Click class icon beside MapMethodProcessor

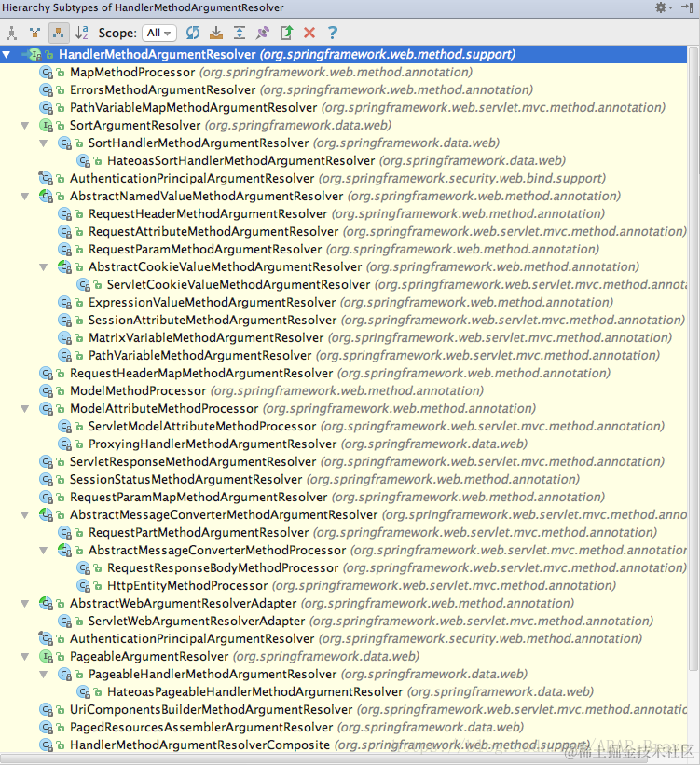click(47, 73)
